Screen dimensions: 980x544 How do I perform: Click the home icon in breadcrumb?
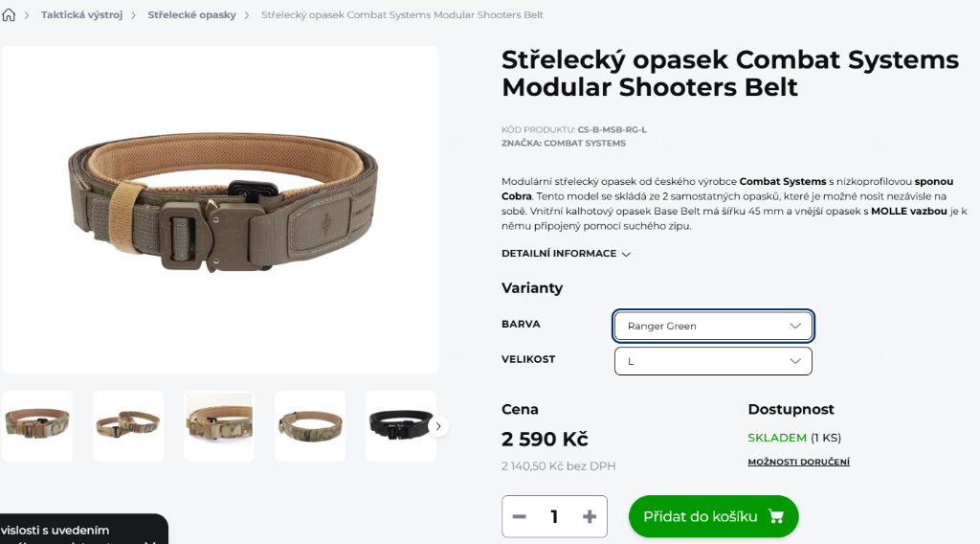[10, 15]
